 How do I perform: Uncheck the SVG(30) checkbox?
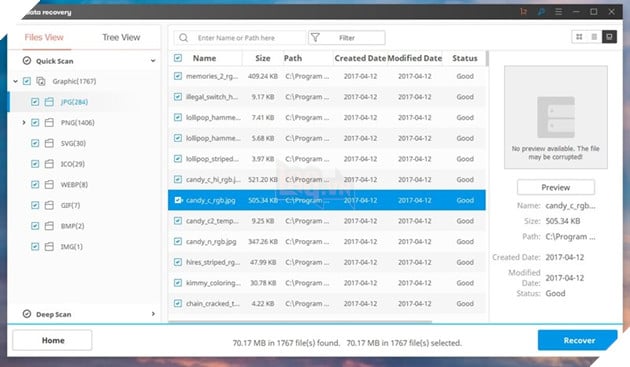click(35, 143)
